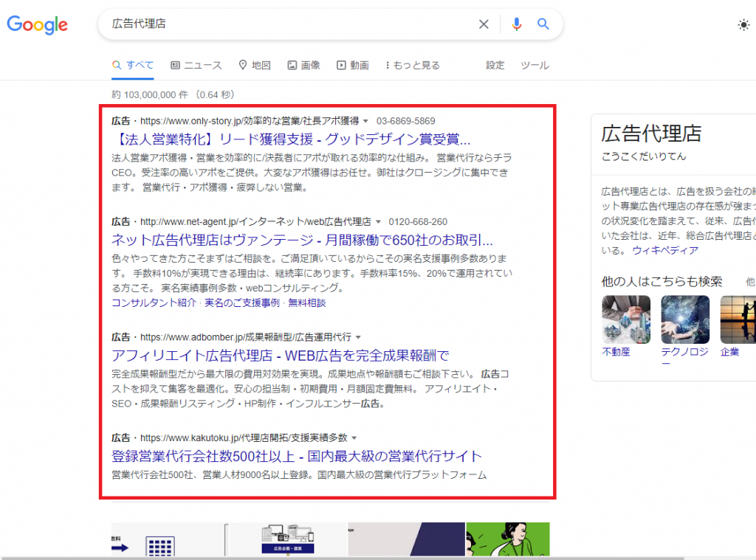
Task: Click the Google logo
Action: (x=37, y=24)
